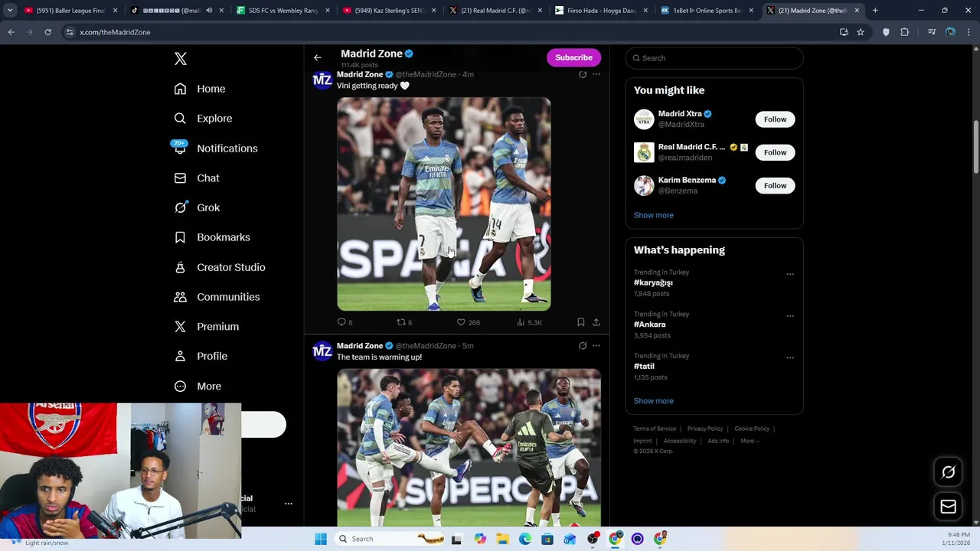Switch to Real Madrid C.F. tab
The width and height of the screenshot is (980, 551).
coord(495,11)
